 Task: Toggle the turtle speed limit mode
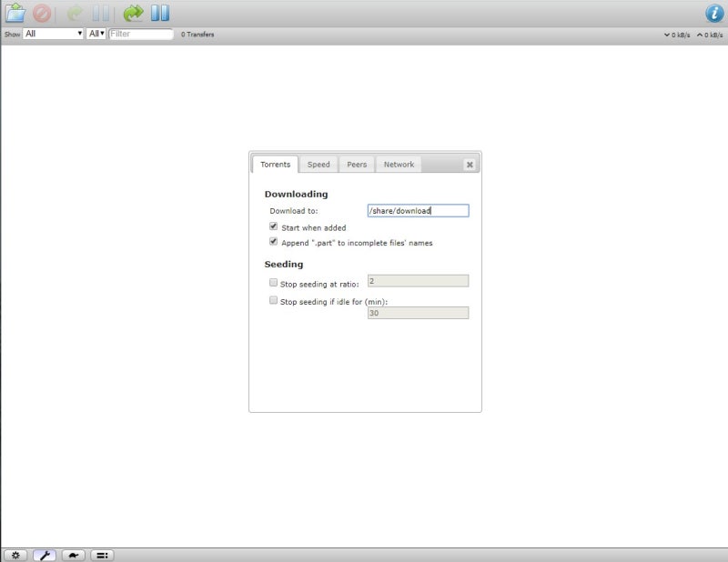73,555
